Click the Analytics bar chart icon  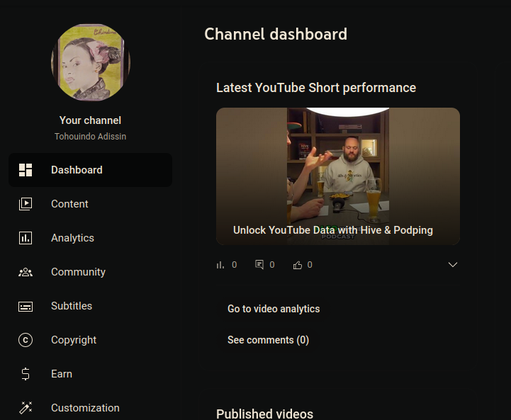(x=26, y=238)
